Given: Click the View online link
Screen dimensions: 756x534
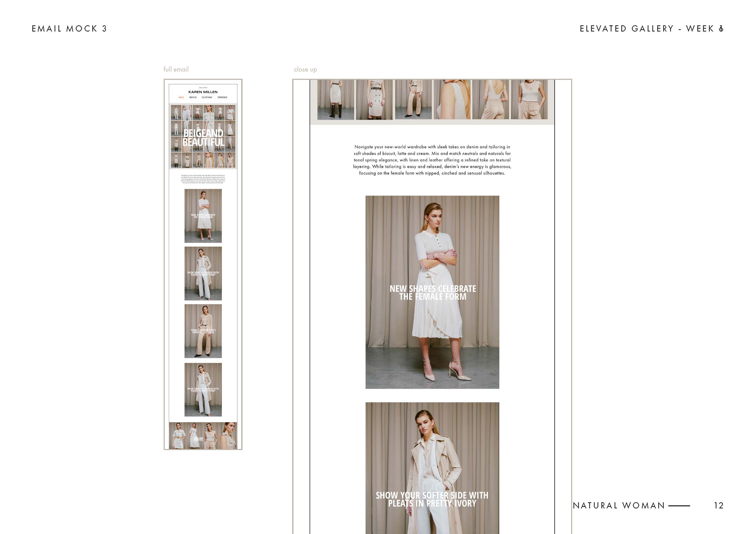Looking at the screenshot, I should click(203, 88).
